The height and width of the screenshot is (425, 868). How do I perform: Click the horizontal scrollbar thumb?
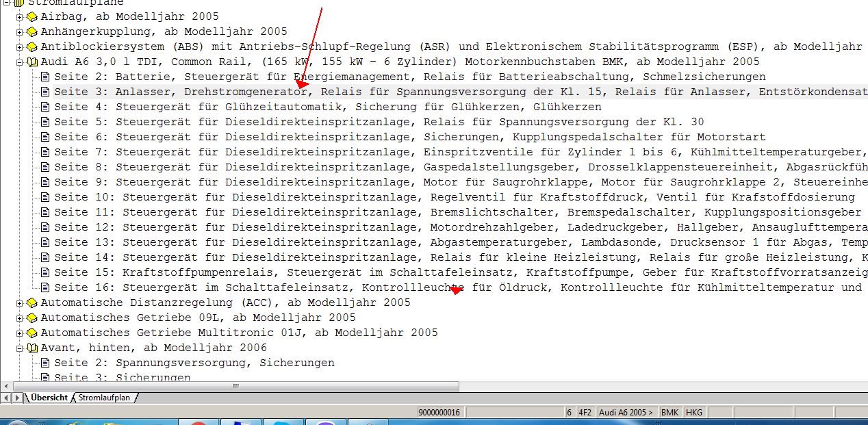point(236,386)
